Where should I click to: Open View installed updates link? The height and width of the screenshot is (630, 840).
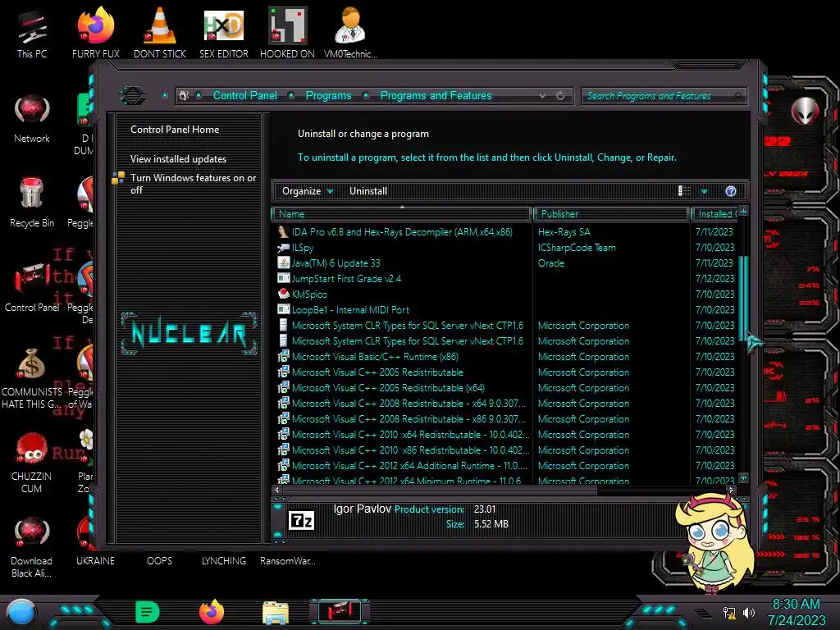[x=178, y=159]
